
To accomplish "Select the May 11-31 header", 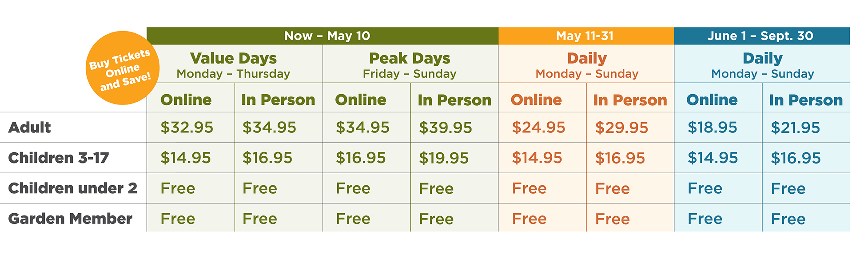I will tap(585, 36).
